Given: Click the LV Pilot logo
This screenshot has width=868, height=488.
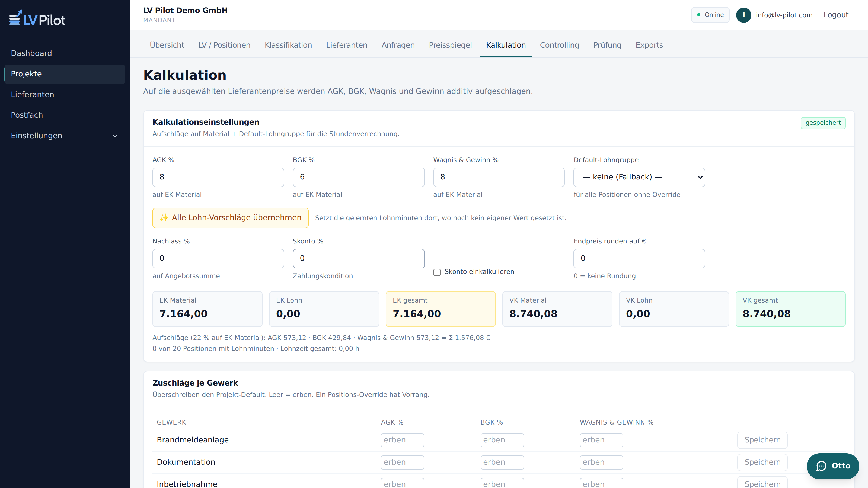Looking at the screenshot, I should pos(37,18).
